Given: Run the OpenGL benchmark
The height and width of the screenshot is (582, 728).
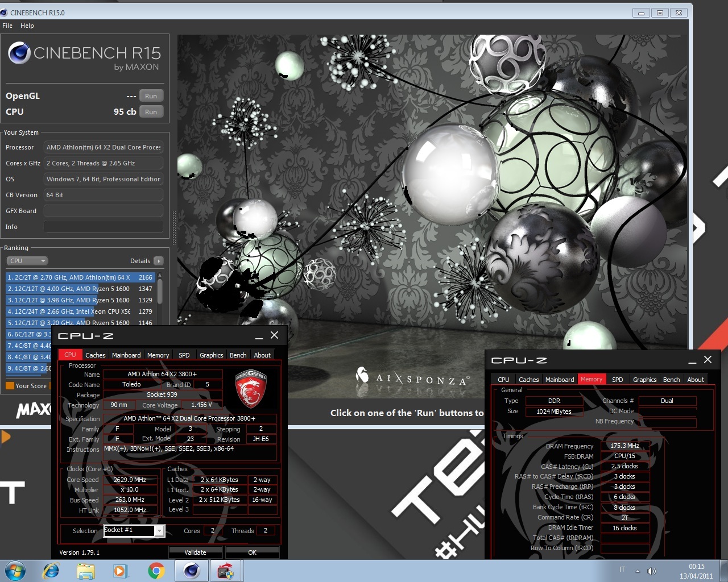Looking at the screenshot, I should point(151,96).
